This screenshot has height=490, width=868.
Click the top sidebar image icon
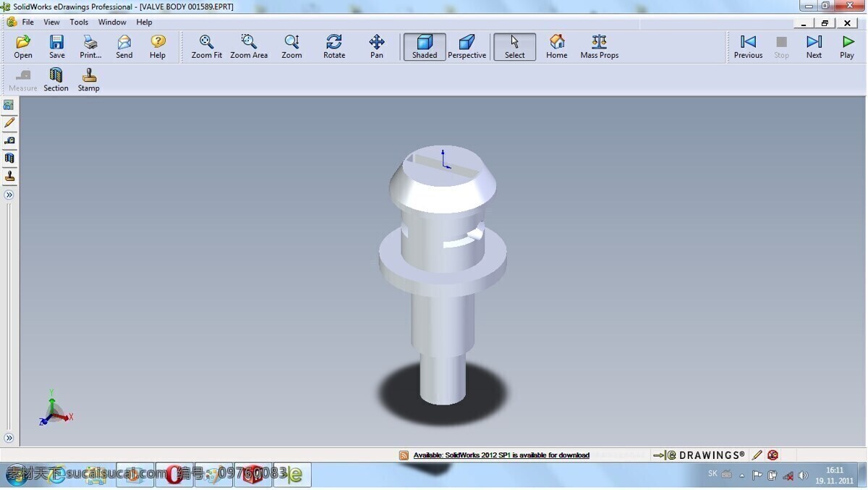tap(9, 105)
